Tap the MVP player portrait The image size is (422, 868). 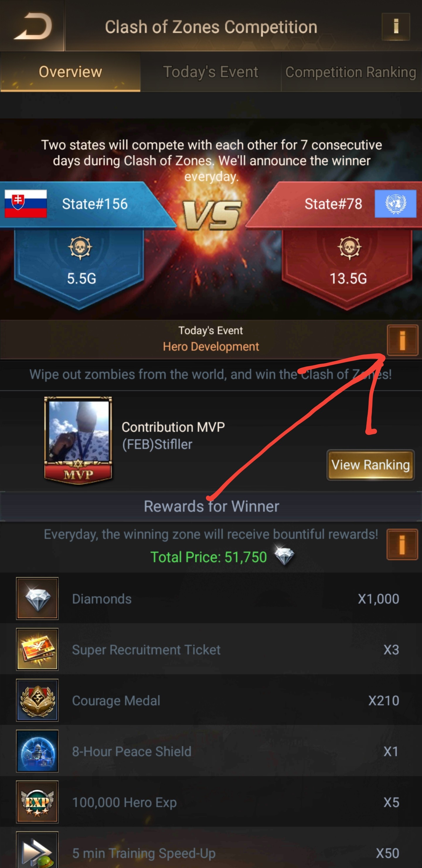tap(78, 440)
